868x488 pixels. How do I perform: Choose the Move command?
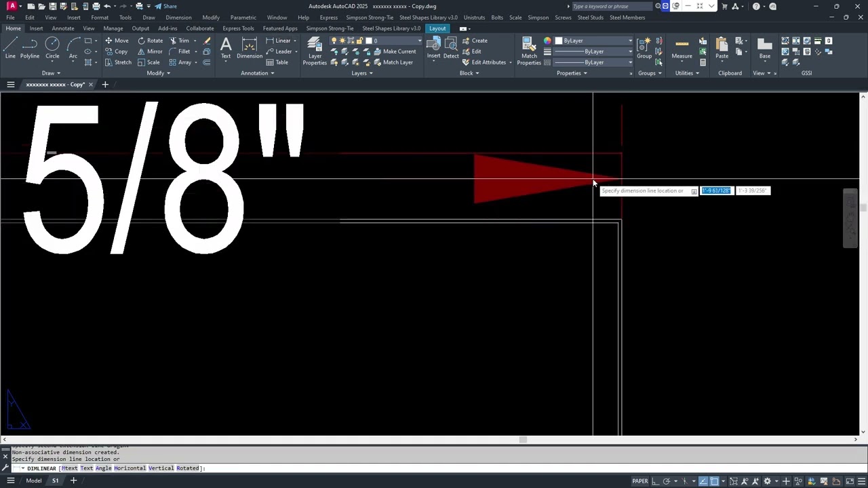(x=117, y=41)
